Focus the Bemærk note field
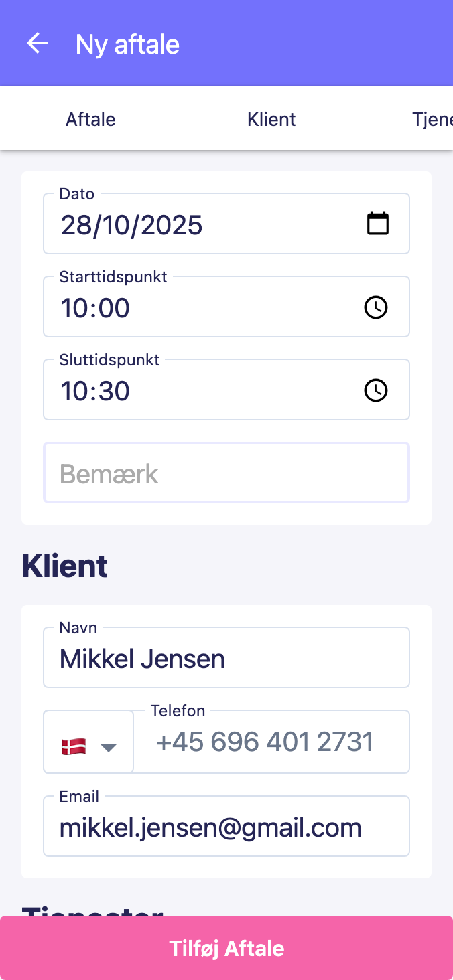 [226, 474]
